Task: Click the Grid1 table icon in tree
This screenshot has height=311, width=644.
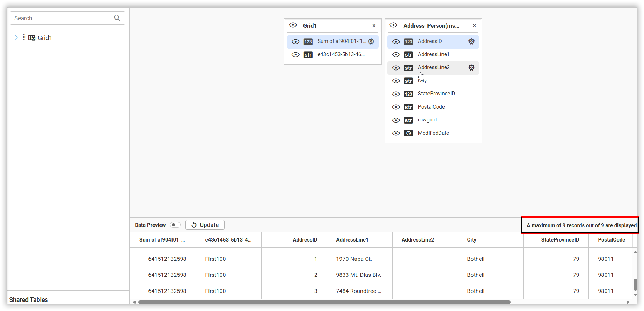Action: (x=32, y=38)
